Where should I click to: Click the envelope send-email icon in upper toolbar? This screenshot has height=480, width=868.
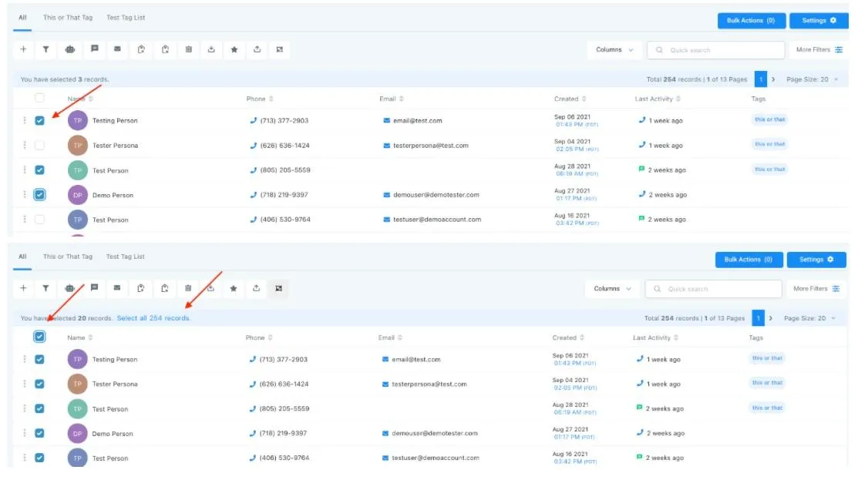point(117,49)
